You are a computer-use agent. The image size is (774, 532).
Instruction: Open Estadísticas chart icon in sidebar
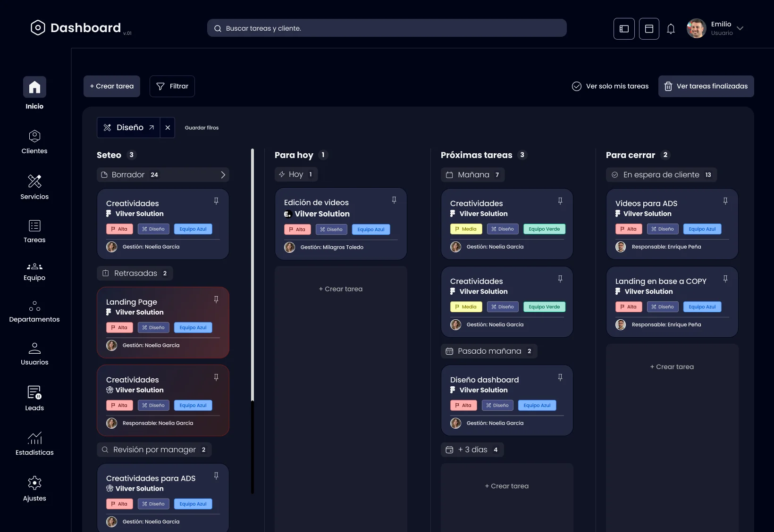(x=34, y=439)
